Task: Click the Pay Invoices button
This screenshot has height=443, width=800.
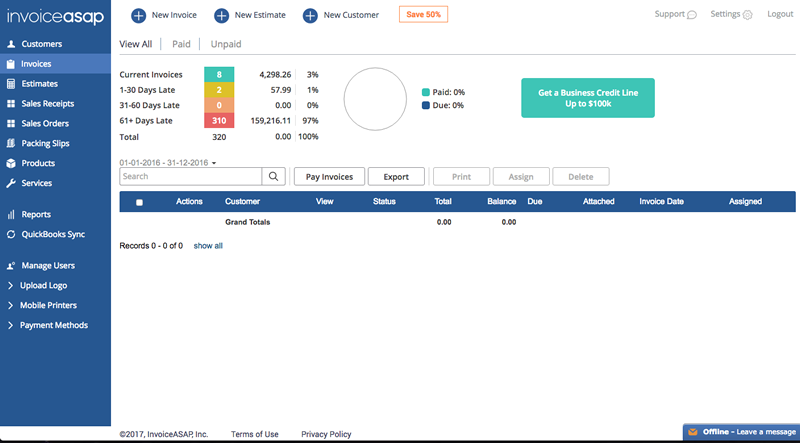Action: (x=329, y=176)
